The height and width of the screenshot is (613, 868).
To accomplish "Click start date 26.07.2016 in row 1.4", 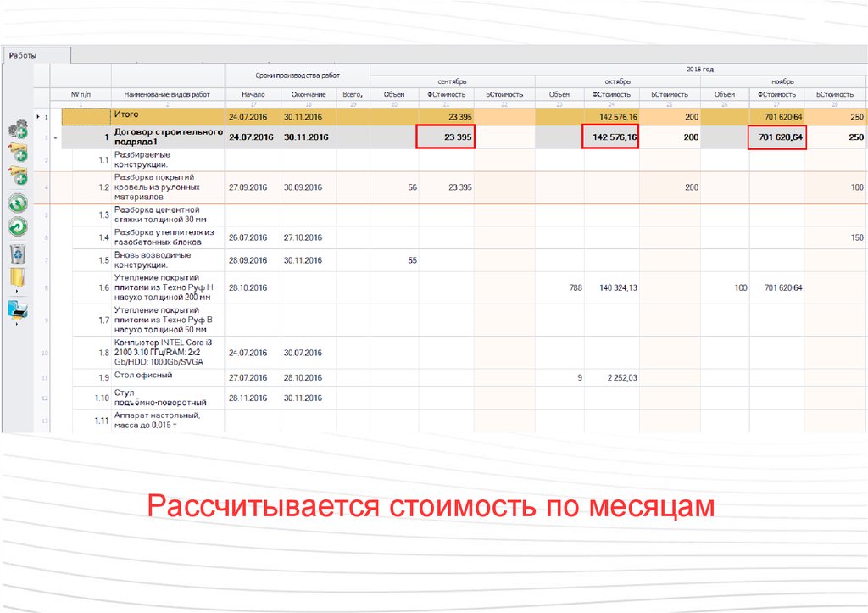I will (x=248, y=237).
